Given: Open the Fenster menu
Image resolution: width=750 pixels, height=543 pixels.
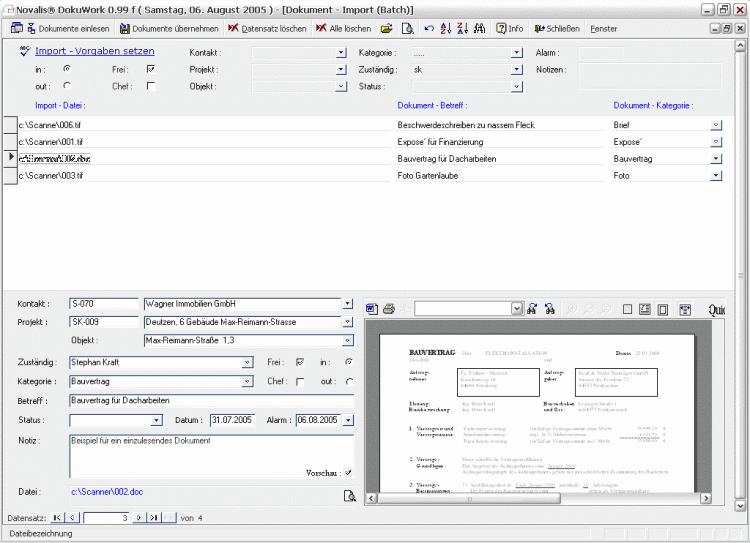Looking at the screenshot, I should (603, 29).
